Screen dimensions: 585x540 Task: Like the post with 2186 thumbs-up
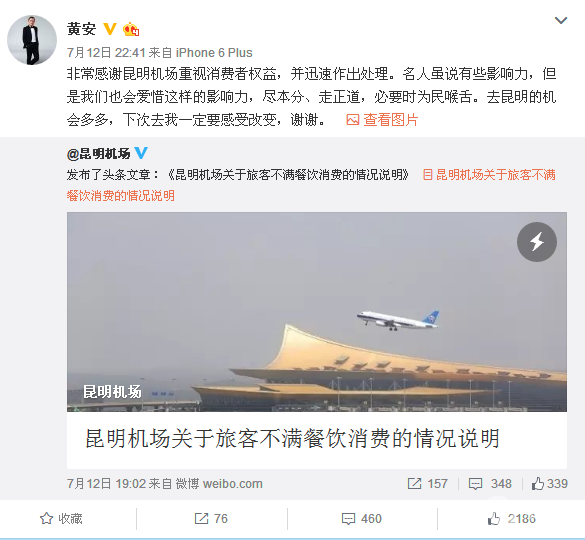[x=512, y=519]
